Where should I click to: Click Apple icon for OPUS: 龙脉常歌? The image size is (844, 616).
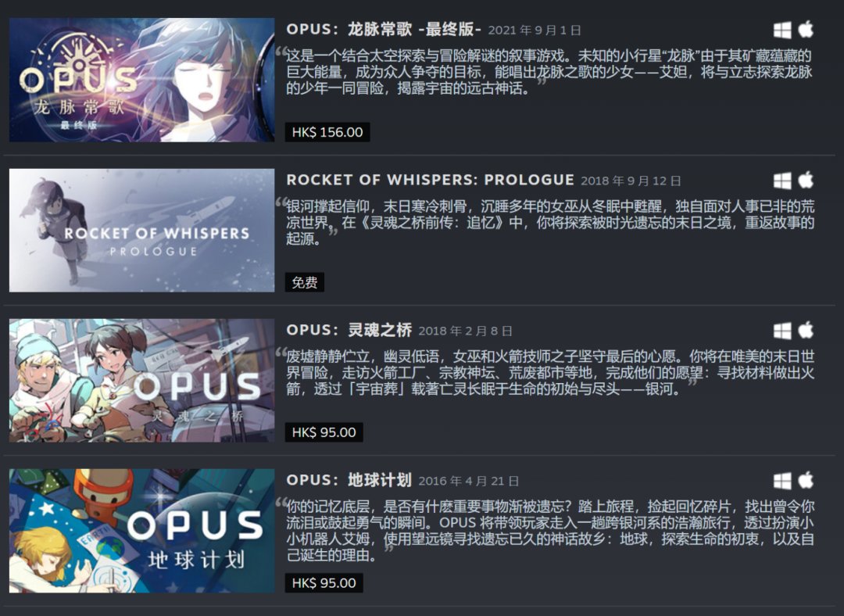[x=806, y=29]
